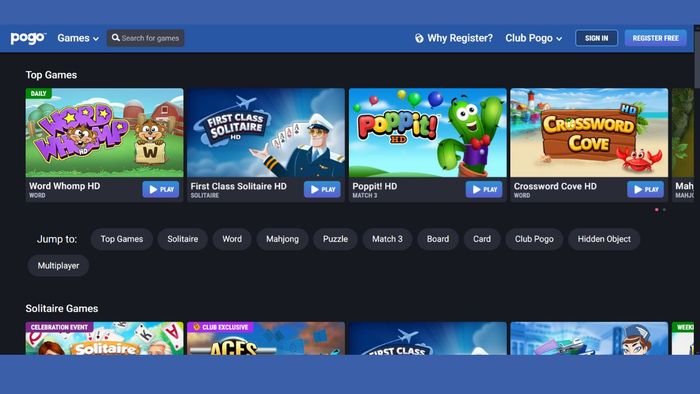
Task: Click the First Class Solitaire HD title
Action: pos(238,186)
